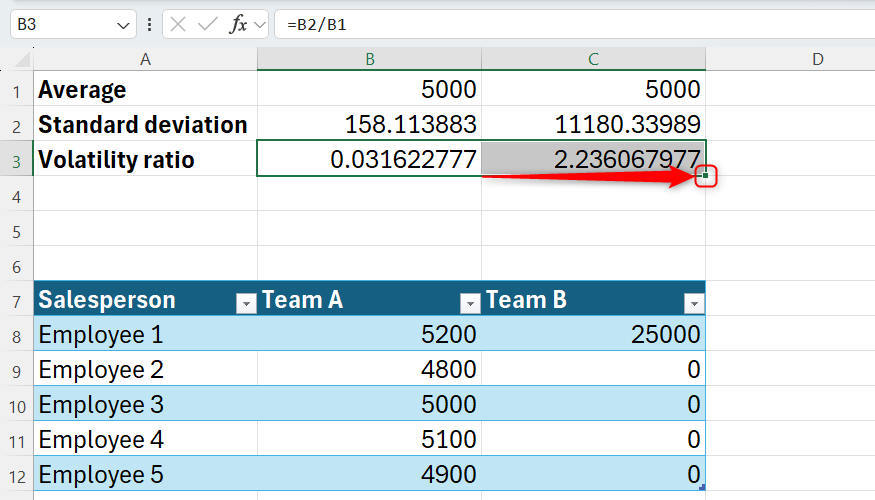Screen dimensions: 875x500
Task: Select column A header
Action: coord(145,59)
